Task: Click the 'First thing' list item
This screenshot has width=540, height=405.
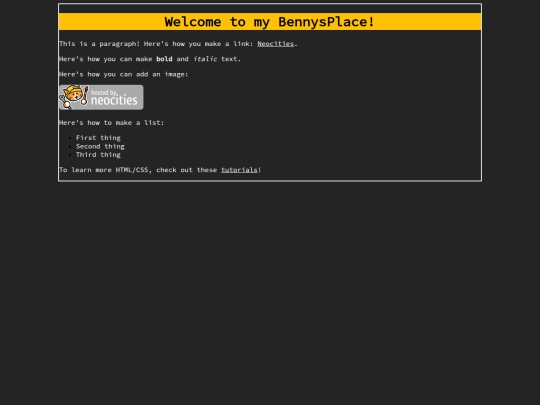Action: pos(98,138)
